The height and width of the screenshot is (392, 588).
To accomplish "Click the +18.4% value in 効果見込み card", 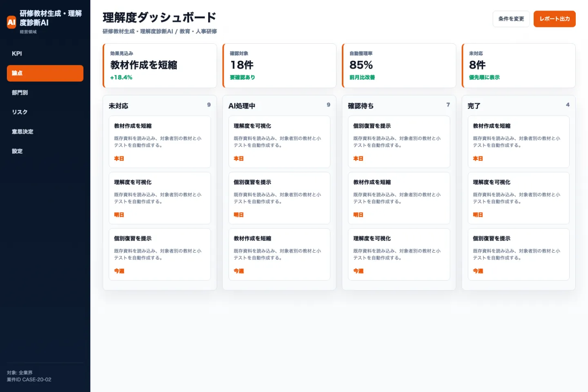I will (x=121, y=77).
